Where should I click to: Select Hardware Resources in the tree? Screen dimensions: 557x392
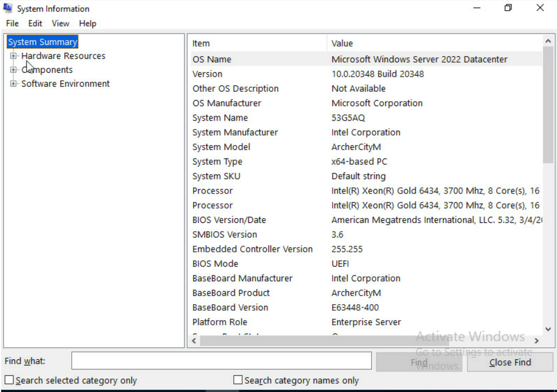[63, 56]
